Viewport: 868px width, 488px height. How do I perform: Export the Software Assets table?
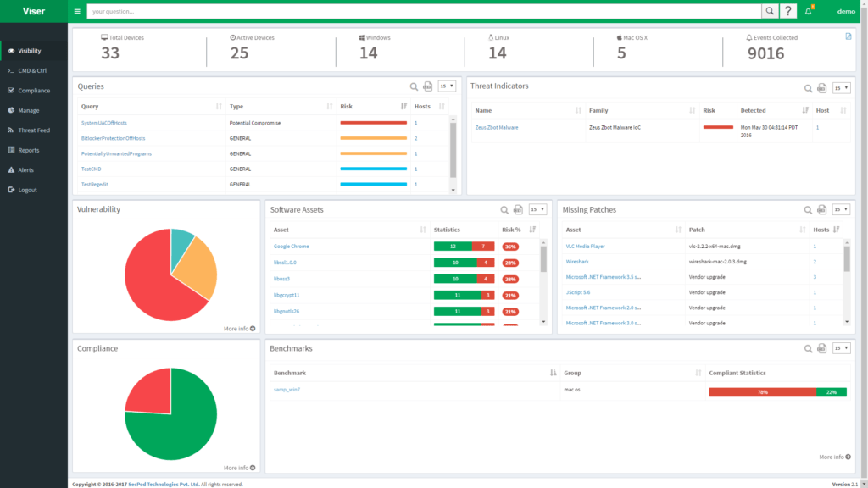click(520, 209)
